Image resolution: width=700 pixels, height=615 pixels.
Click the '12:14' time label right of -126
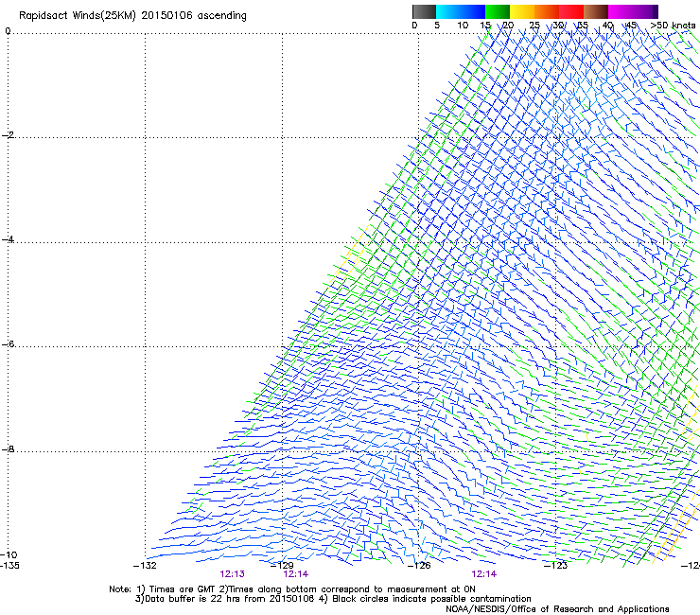(484, 574)
